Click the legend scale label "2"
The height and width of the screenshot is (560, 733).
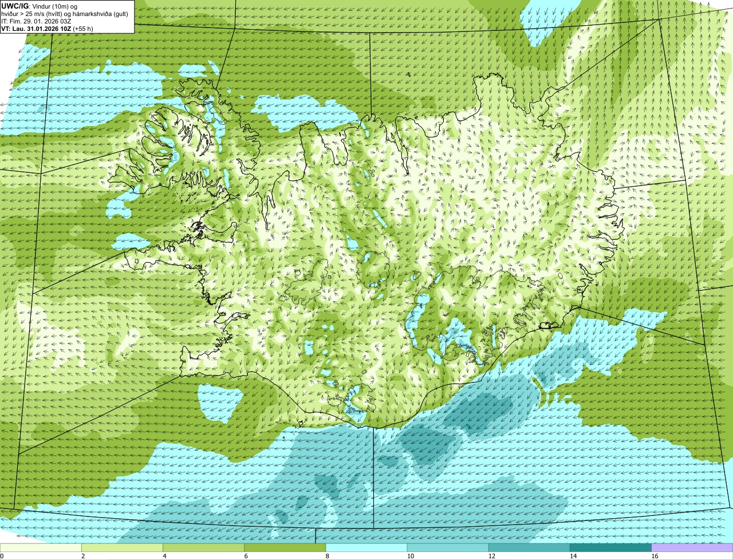click(83, 556)
